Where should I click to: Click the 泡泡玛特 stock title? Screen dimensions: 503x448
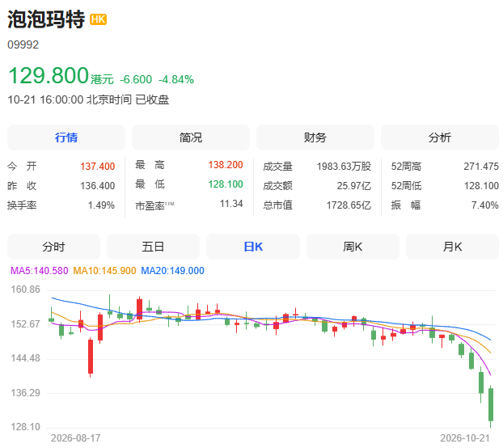click(46, 19)
